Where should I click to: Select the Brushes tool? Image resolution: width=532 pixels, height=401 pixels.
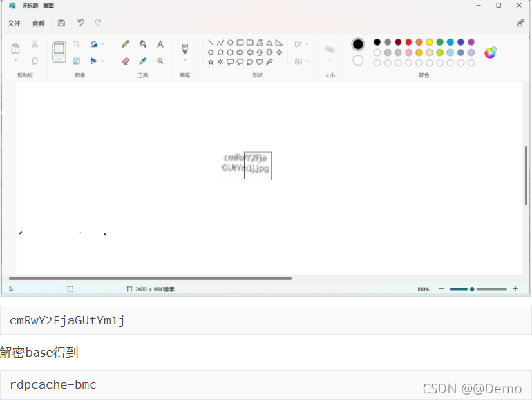pos(185,49)
